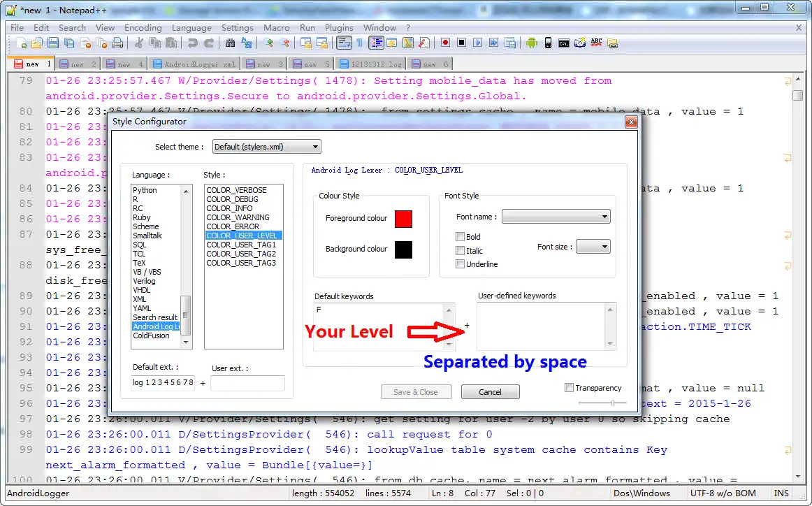Open the Language menu

[x=191, y=27]
